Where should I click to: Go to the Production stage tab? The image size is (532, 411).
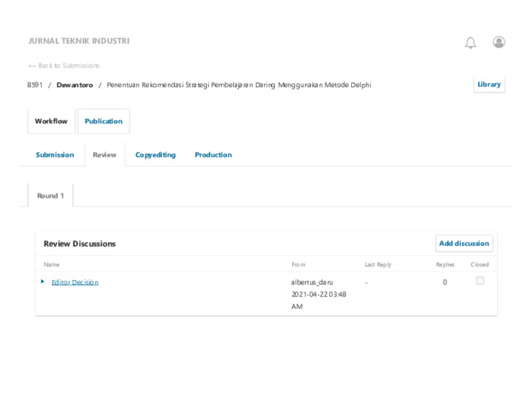213,155
